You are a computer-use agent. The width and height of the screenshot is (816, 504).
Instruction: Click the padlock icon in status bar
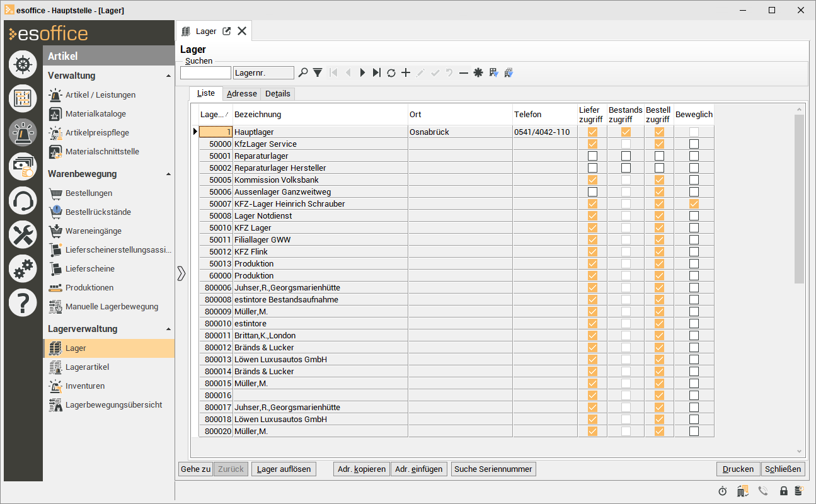(x=784, y=491)
